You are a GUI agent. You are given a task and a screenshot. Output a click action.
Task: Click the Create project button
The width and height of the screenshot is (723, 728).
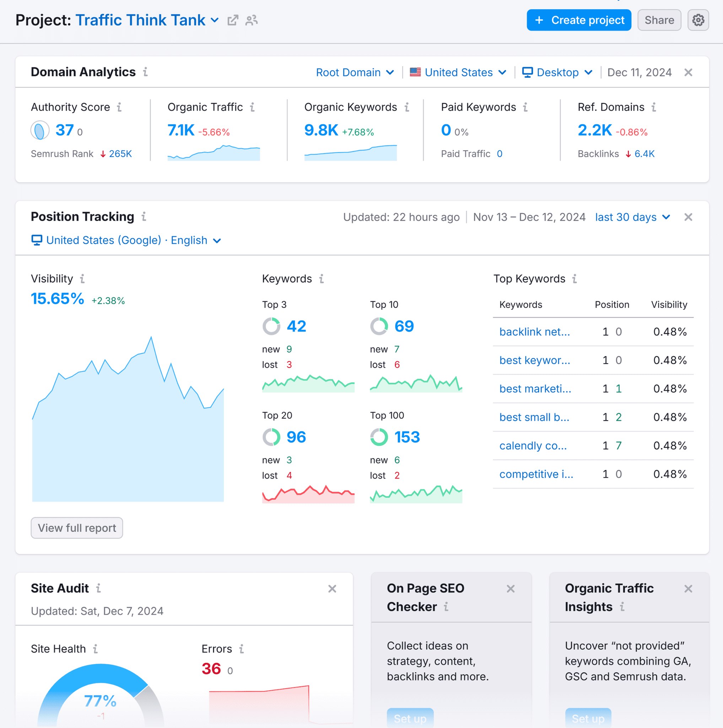tap(579, 20)
